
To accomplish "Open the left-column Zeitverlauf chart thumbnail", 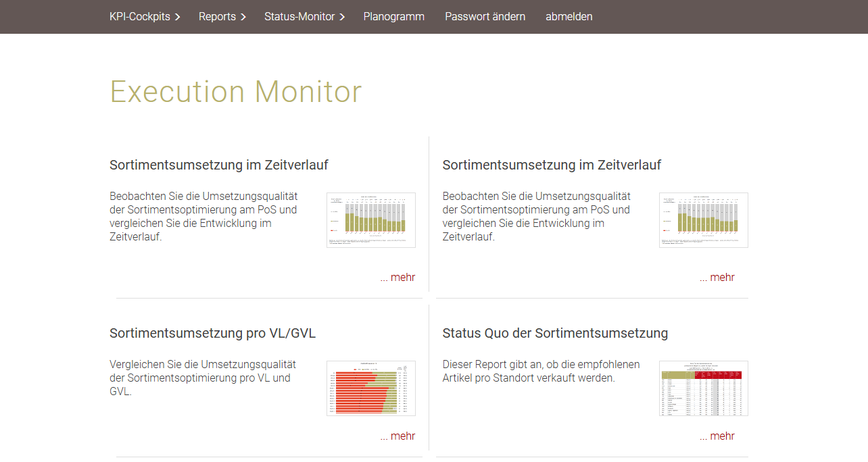I will pyautogui.click(x=370, y=220).
